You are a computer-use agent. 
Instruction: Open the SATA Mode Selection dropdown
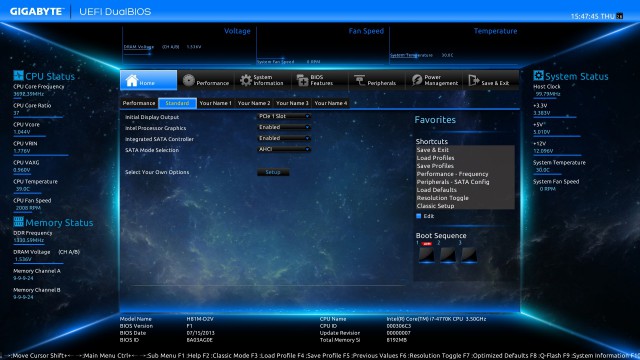pyautogui.click(x=284, y=149)
